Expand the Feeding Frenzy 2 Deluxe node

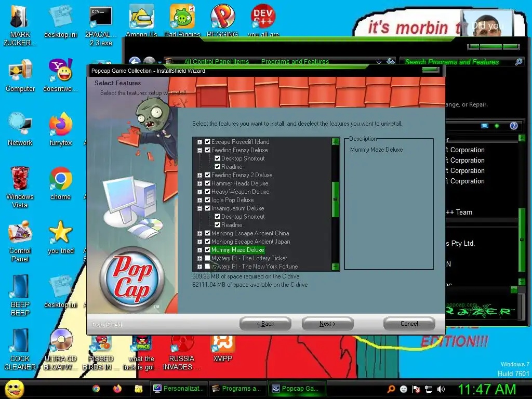[x=200, y=176]
